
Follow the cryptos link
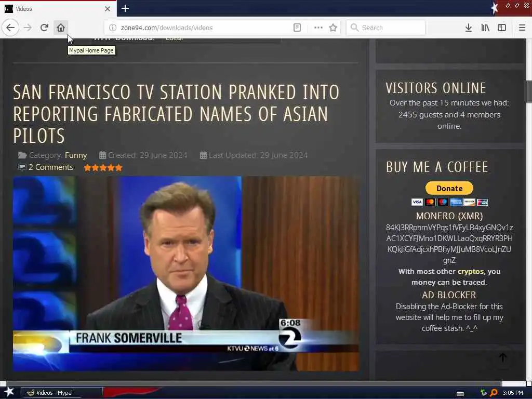click(471, 271)
